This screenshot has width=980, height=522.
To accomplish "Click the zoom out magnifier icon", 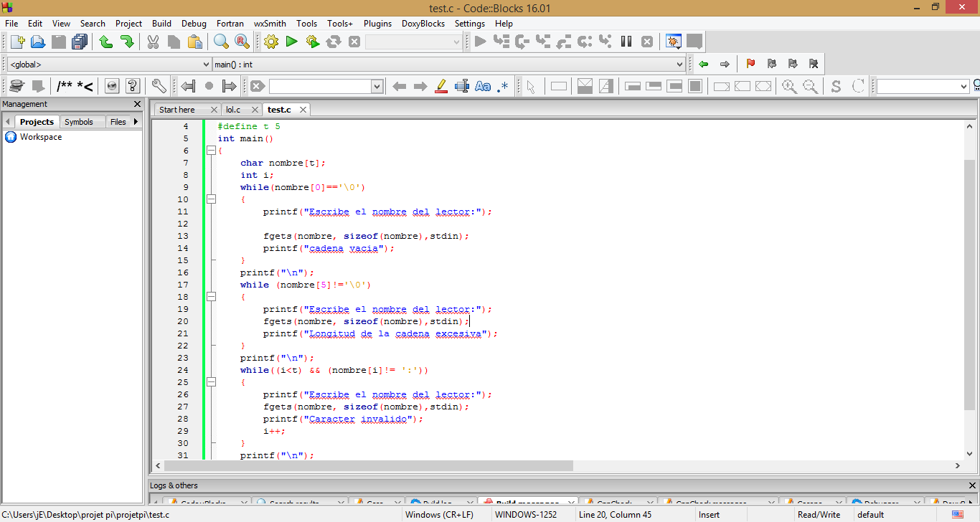I will click(x=810, y=86).
